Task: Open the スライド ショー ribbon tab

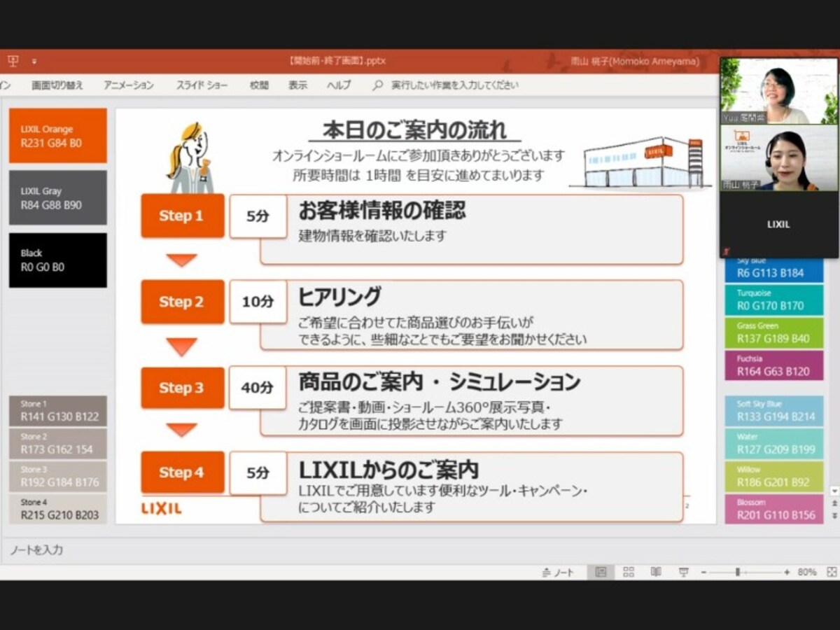Action: [202, 85]
